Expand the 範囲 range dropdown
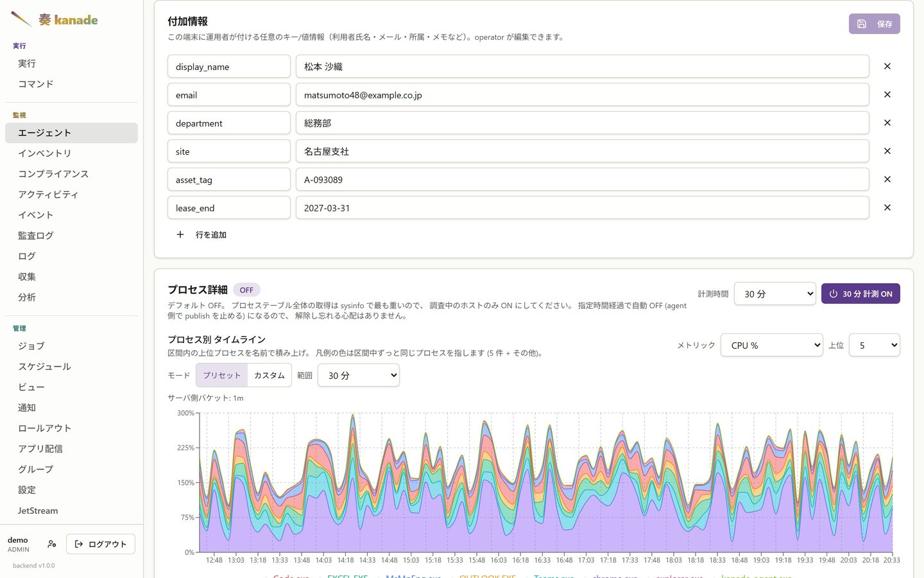This screenshot has height=578, width=924. point(359,375)
